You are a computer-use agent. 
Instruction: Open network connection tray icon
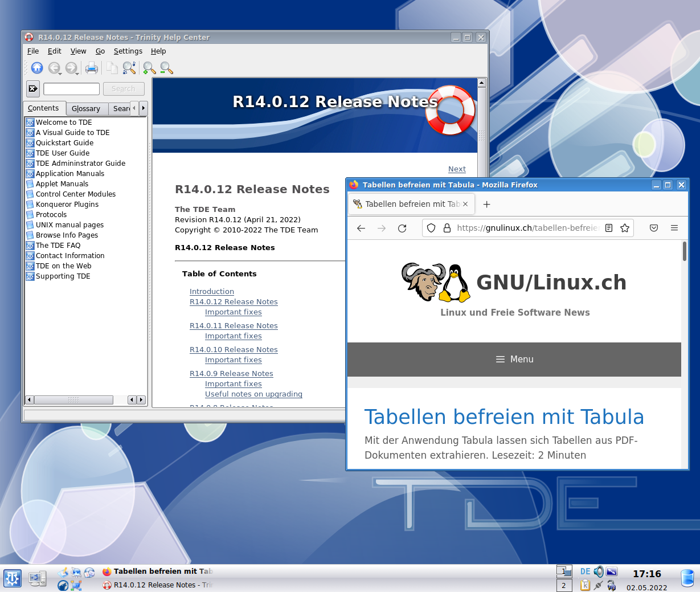pyautogui.click(x=598, y=585)
